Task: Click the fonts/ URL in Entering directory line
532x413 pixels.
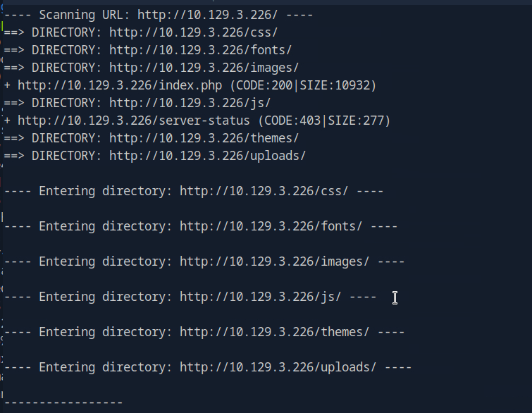Action: (x=271, y=226)
